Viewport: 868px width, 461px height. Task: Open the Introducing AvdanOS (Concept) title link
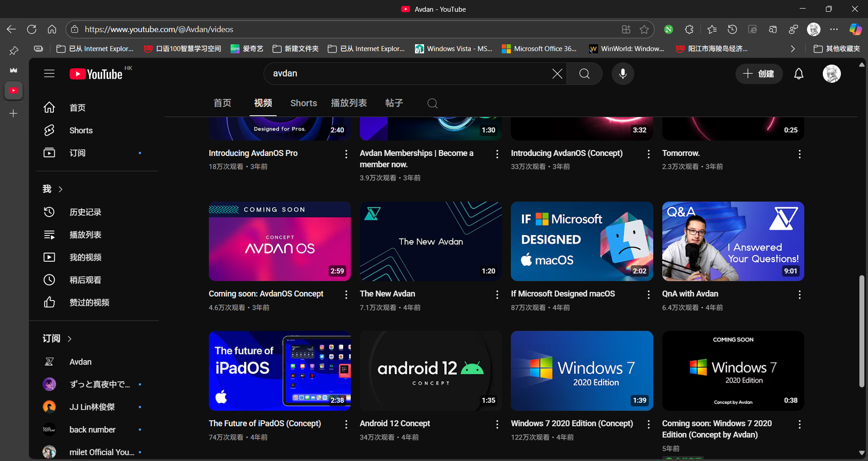click(x=567, y=153)
